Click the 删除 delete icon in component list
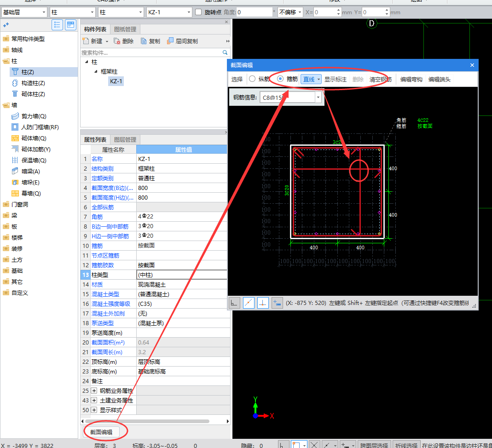 [x=117, y=41]
